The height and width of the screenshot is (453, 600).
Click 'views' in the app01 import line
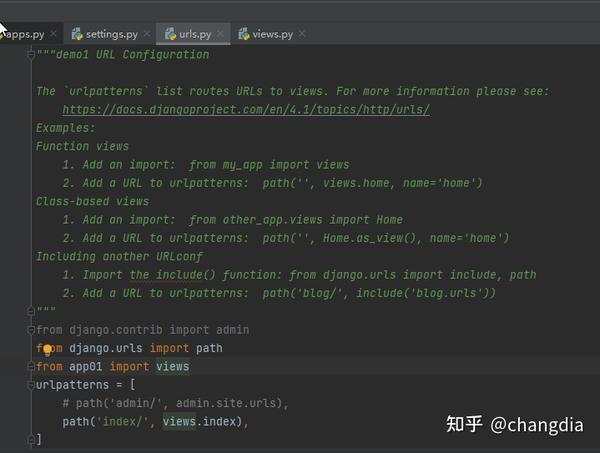coord(172,367)
